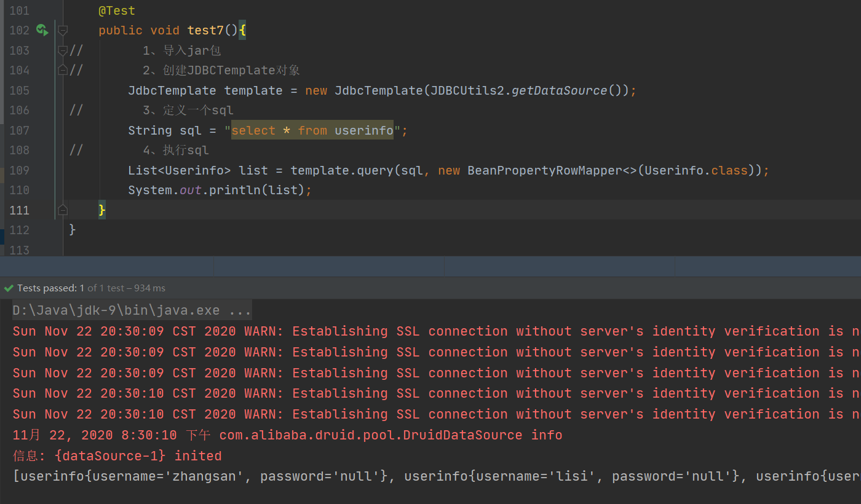Click line number 105 in the gutter
Screen dimensions: 861x504
click(x=20, y=90)
